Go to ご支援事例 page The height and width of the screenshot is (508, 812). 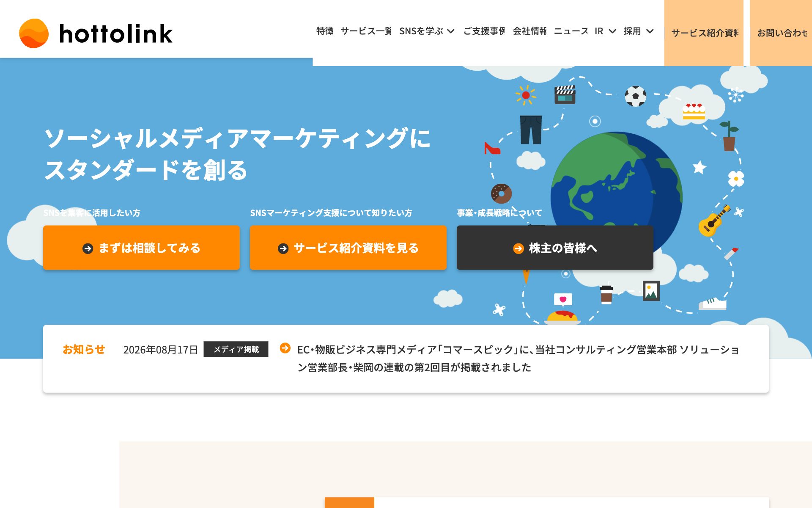(484, 31)
